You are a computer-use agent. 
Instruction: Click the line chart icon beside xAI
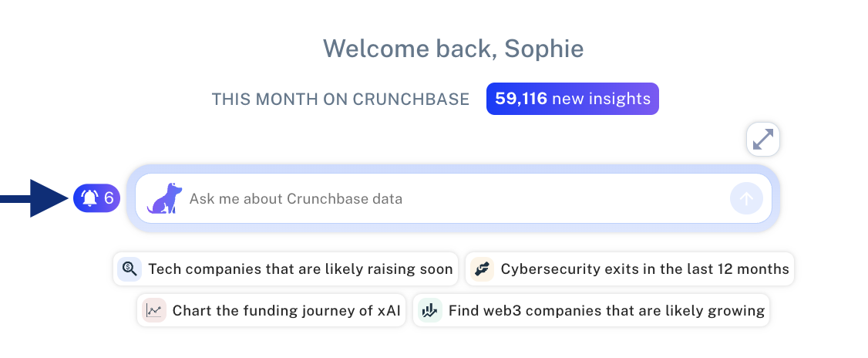tap(154, 310)
